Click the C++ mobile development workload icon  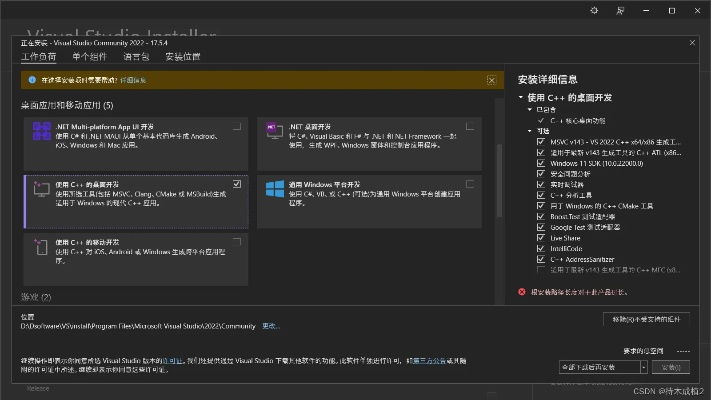pyautogui.click(x=42, y=245)
